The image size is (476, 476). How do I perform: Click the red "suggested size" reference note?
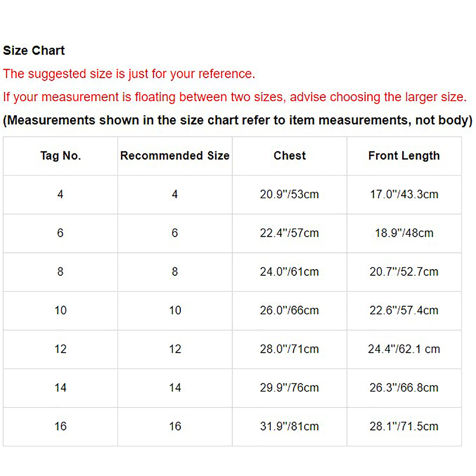click(x=129, y=74)
